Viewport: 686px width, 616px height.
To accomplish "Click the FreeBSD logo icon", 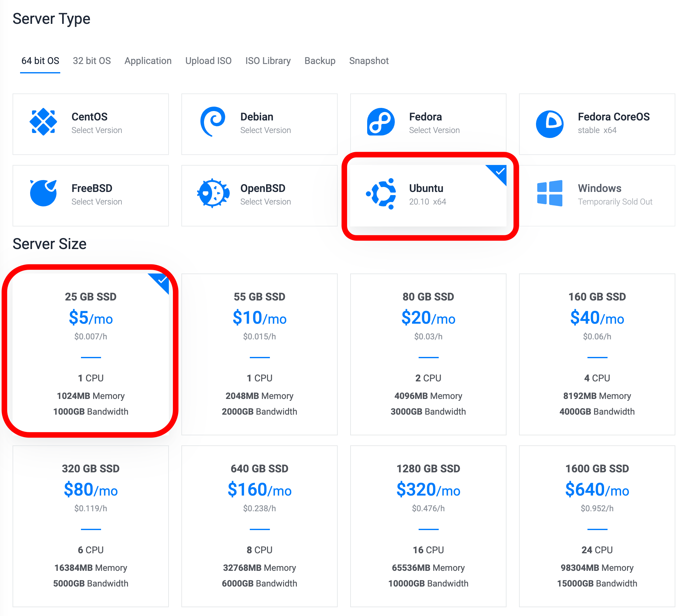I will (x=43, y=193).
